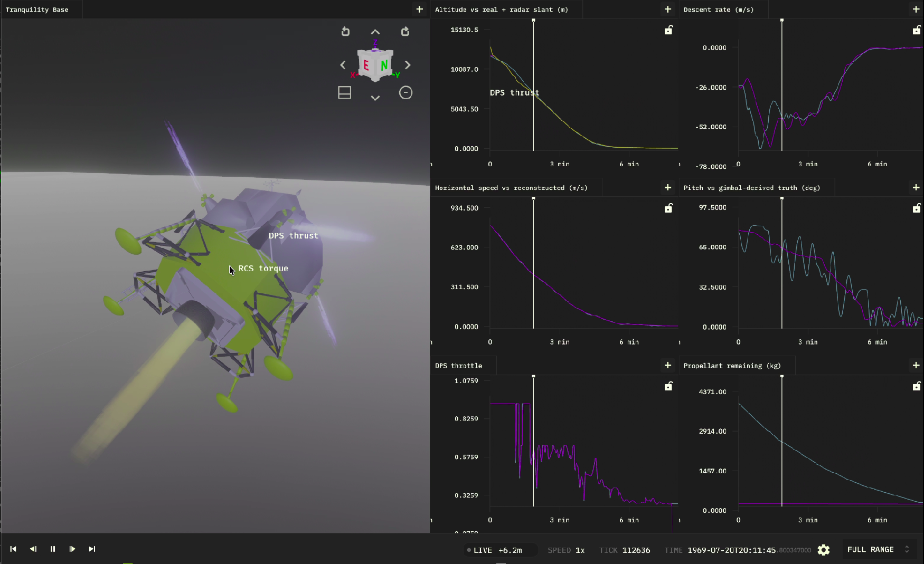Click the TICK 112636 field
Screen dimensions: 924x564
click(625, 550)
